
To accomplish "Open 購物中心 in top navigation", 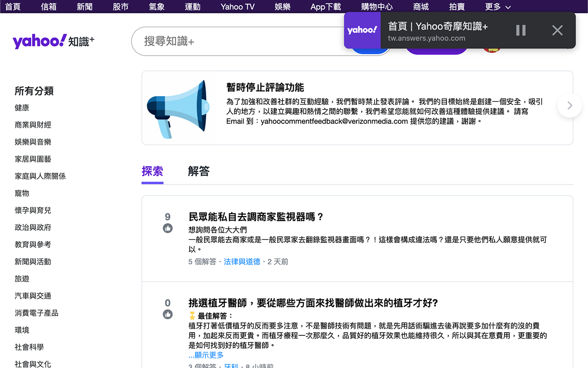I will pyautogui.click(x=377, y=6).
